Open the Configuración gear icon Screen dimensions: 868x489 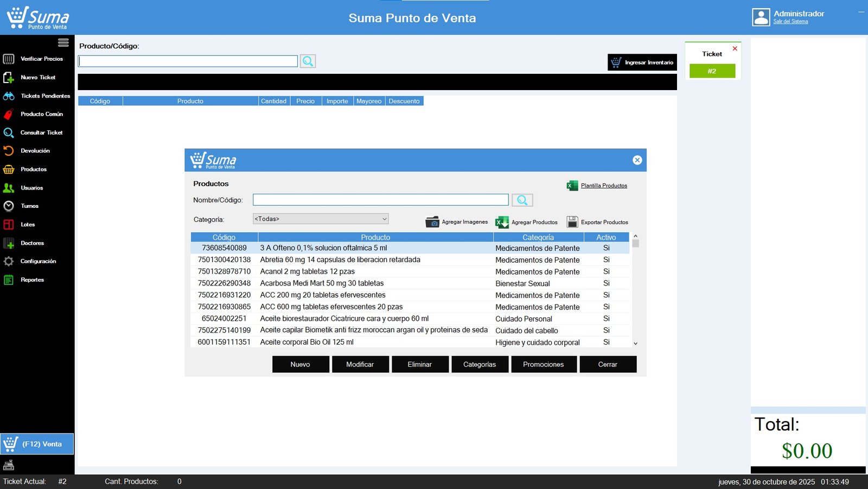[x=8, y=261]
